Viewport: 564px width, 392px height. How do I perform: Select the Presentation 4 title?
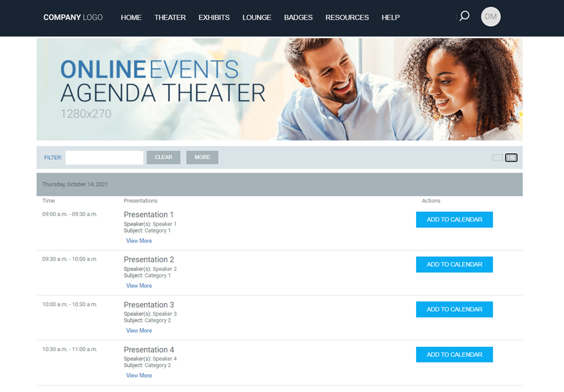(149, 349)
